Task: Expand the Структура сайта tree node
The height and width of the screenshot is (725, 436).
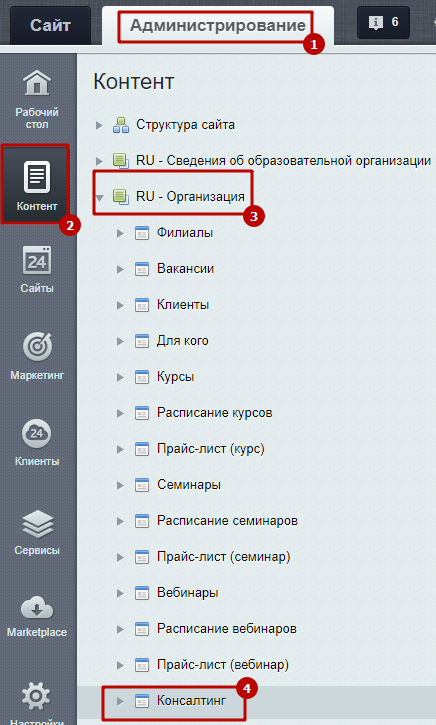Action: click(99, 125)
